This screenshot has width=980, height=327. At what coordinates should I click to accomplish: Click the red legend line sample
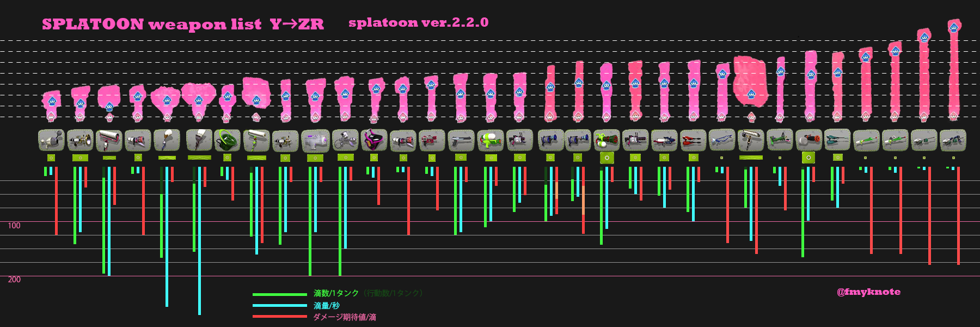coord(280,317)
